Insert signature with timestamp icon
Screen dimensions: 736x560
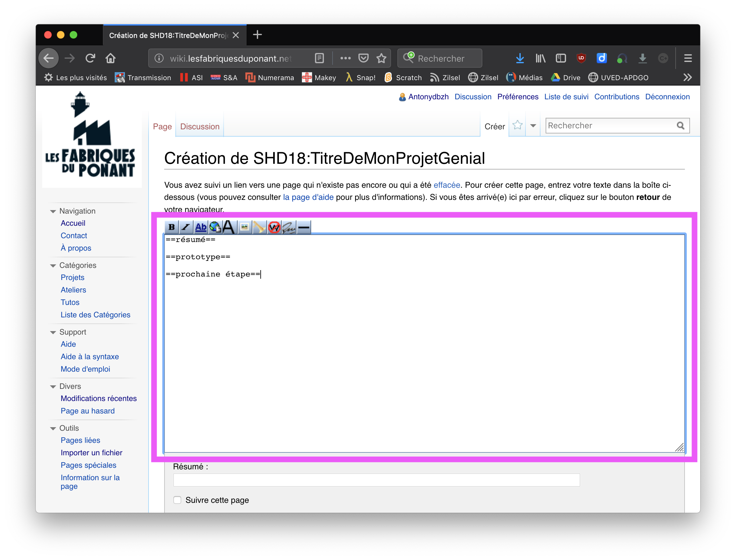289,227
